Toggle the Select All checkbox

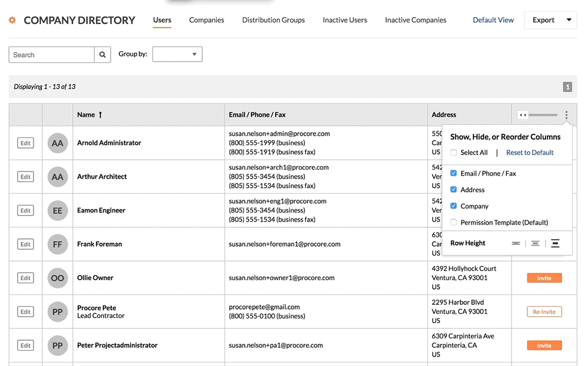pos(453,153)
